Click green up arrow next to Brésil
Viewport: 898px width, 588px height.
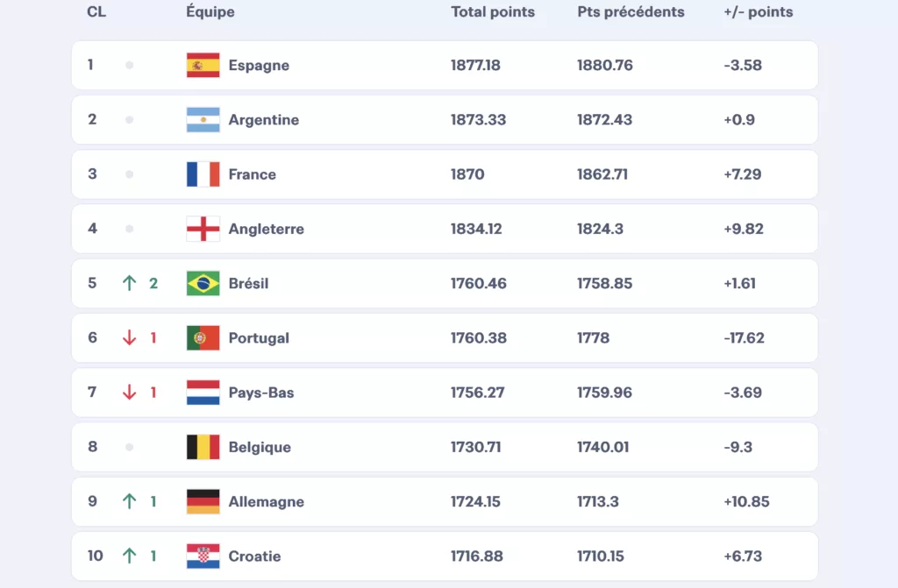coord(130,284)
